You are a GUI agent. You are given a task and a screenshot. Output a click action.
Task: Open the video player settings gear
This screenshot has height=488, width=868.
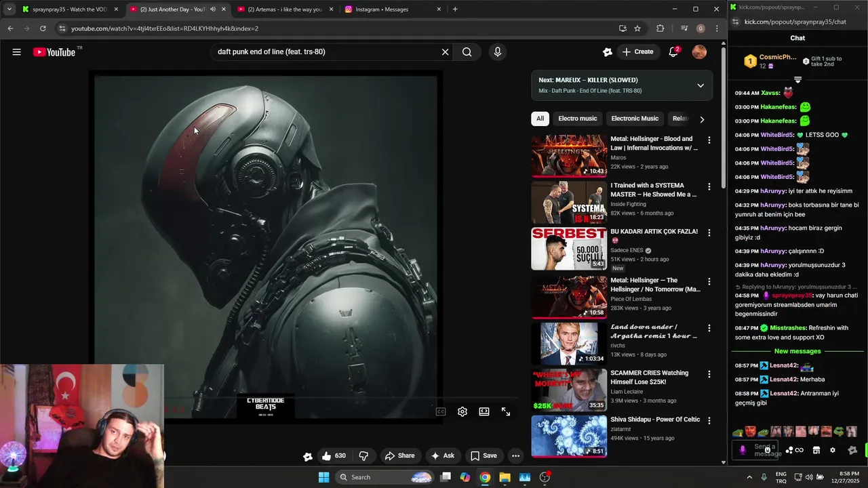[462, 411]
